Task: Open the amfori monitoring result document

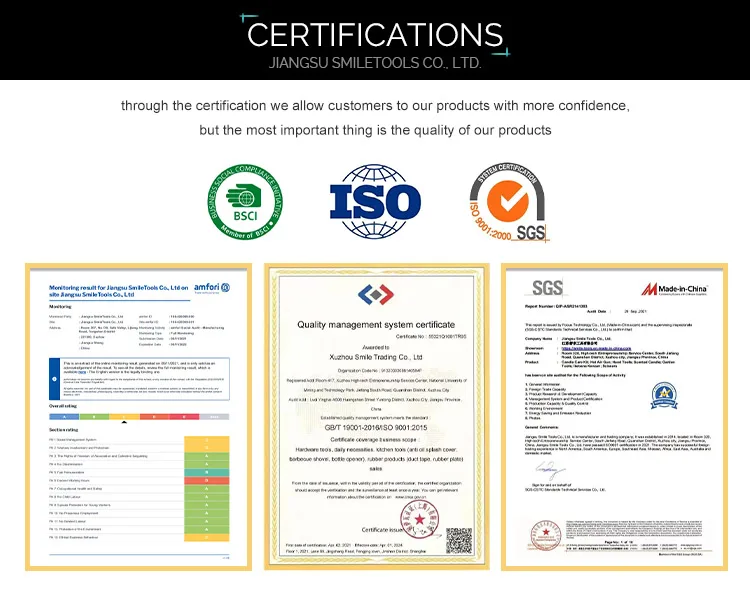Action: click(139, 417)
